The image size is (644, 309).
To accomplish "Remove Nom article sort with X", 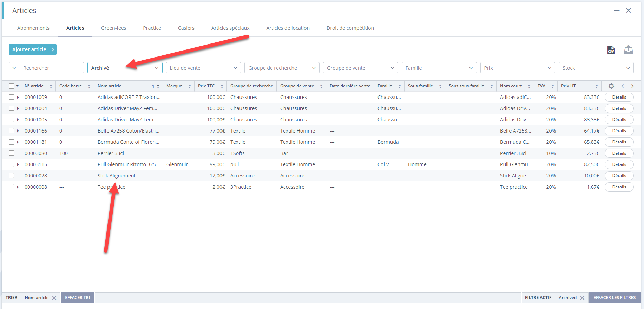I will (x=54, y=298).
